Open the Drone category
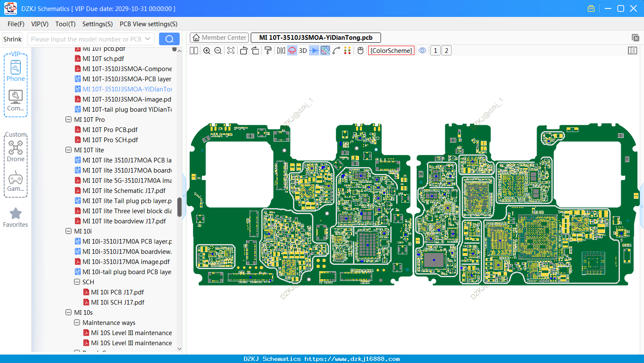The height and width of the screenshot is (363, 644). coord(16,151)
